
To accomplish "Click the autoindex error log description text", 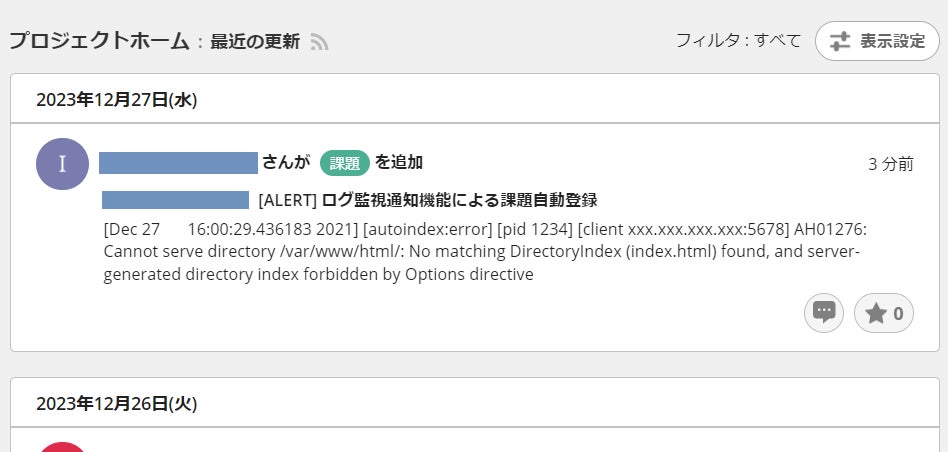I will point(480,251).
